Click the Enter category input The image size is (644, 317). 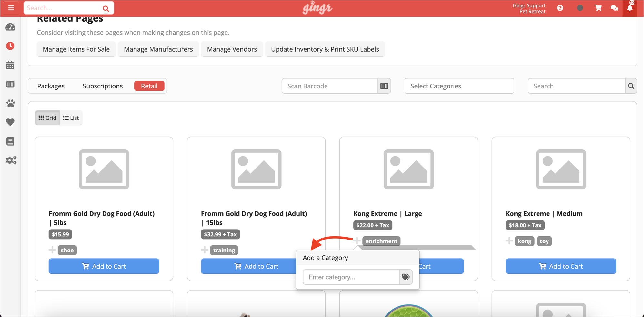[x=351, y=277]
